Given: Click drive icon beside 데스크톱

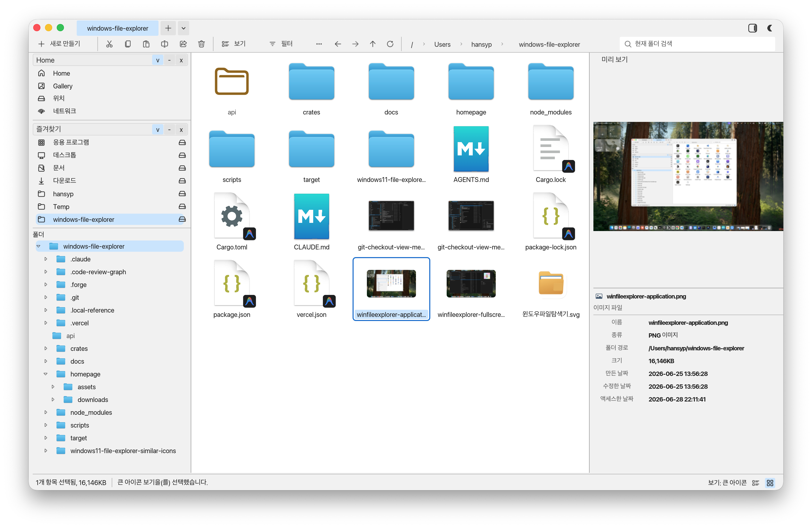Looking at the screenshot, I should 182,155.
